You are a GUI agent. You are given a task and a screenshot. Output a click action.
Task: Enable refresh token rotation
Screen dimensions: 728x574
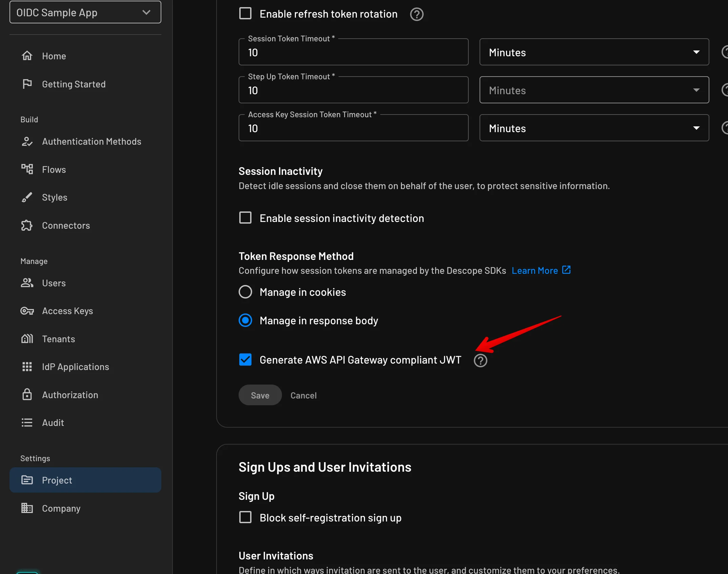pyautogui.click(x=245, y=13)
